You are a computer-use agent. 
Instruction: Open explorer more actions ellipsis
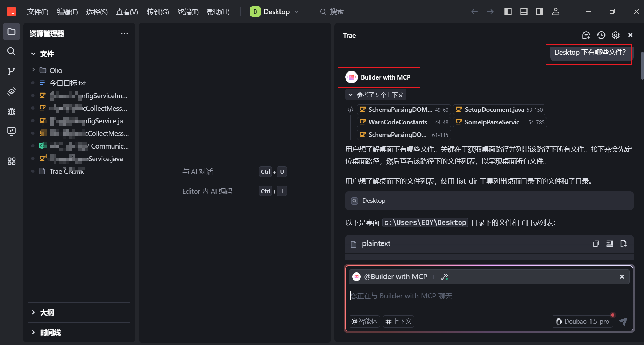pyautogui.click(x=125, y=34)
